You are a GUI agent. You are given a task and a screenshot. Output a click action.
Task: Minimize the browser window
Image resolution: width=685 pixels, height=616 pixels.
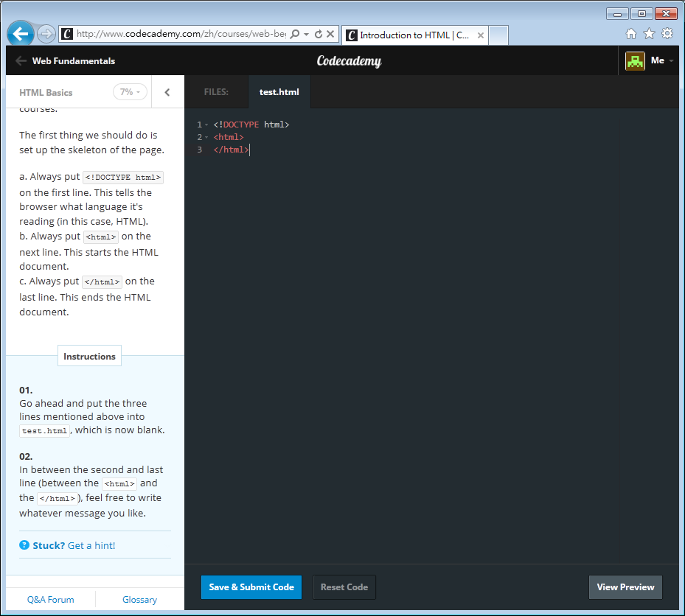click(617, 14)
